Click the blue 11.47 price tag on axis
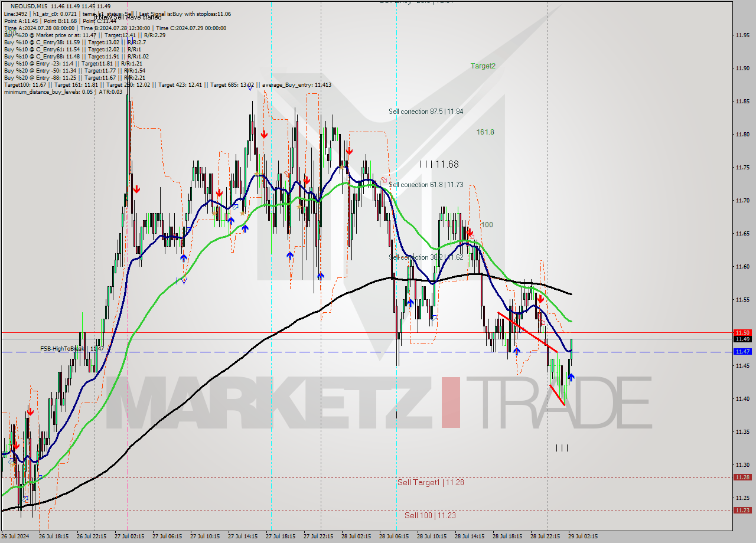This screenshot has height=543, width=756. click(742, 352)
